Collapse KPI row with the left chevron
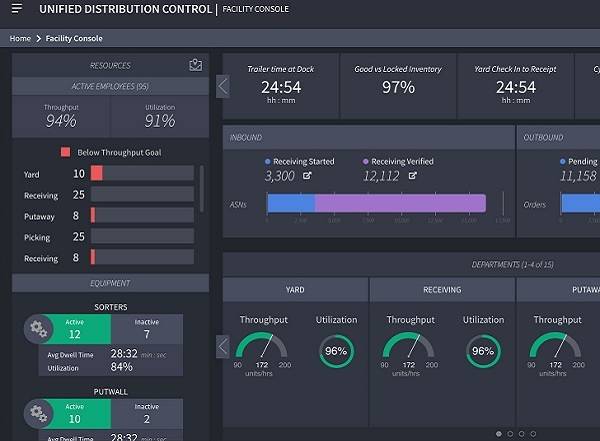 pyautogui.click(x=222, y=86)
